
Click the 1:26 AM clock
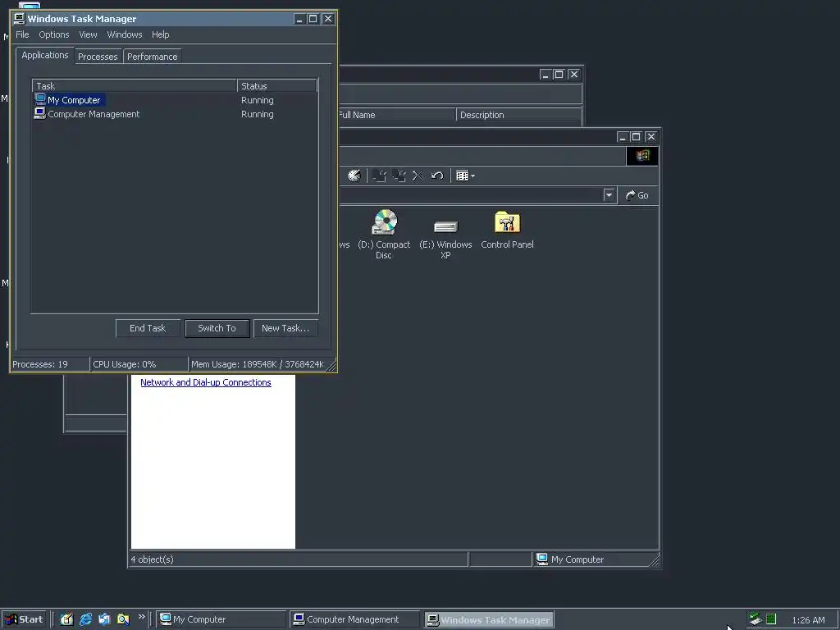coord(808,620)
